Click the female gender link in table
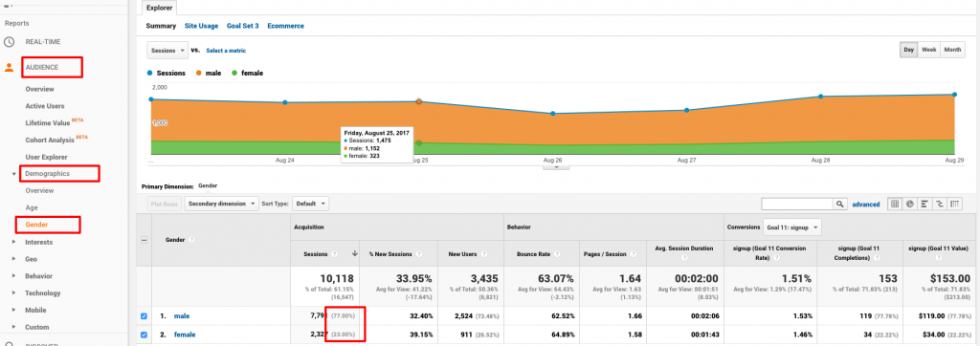This screenshot has height=346, width=980. point(185,335)
